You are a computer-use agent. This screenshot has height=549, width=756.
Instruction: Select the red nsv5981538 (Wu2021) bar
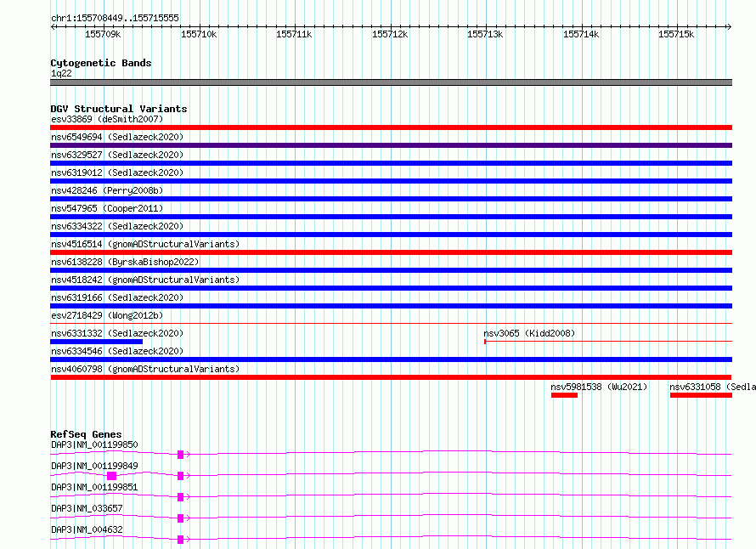click(564, 395)
